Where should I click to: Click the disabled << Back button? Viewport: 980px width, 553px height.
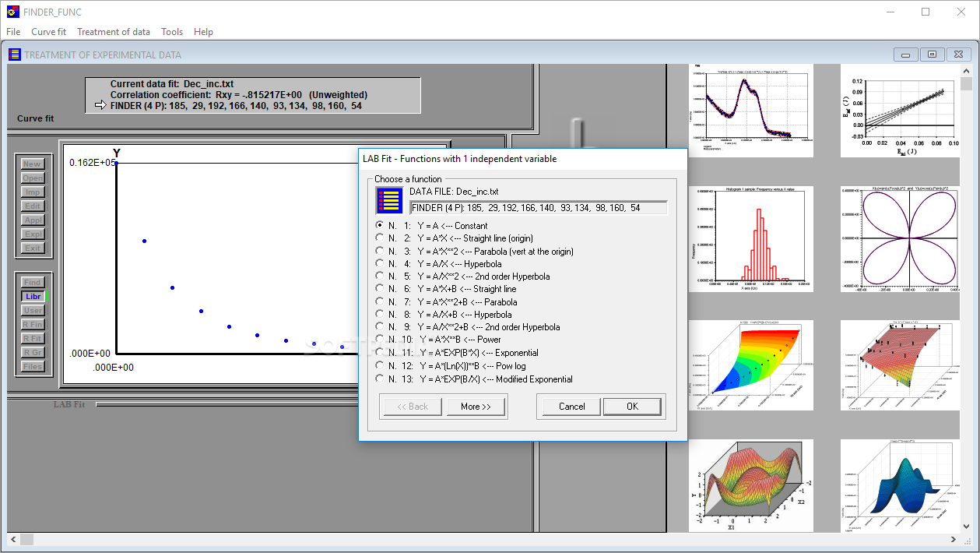(x=413, y=407)
